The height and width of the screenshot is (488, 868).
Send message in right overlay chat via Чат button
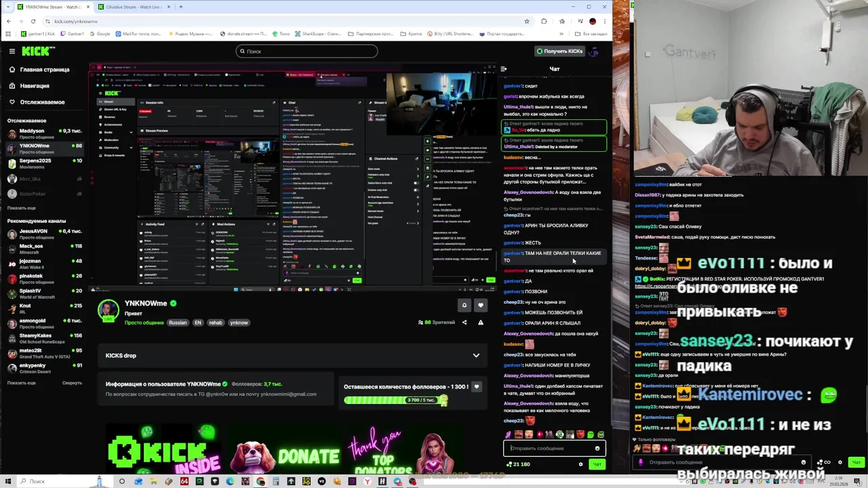pos(855,462)
